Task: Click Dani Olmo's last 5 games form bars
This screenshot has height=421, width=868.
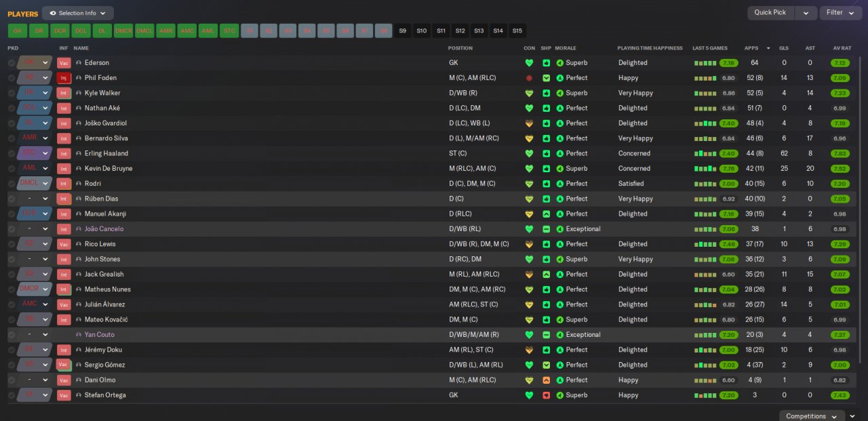Action: click(705, 380)
